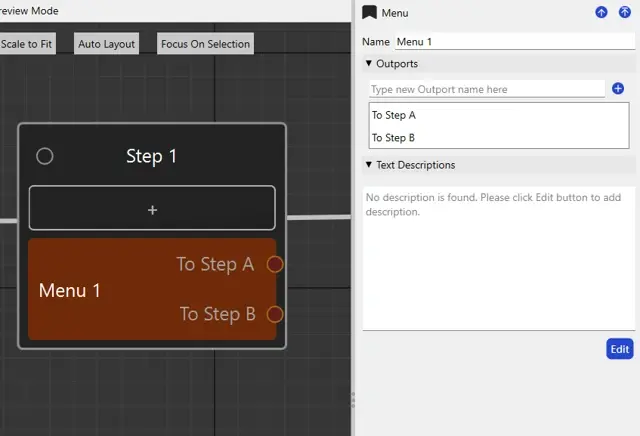Select the Step 1 node title
The height and width of the screenshot is (436, 640).
[x=151, y=156]
